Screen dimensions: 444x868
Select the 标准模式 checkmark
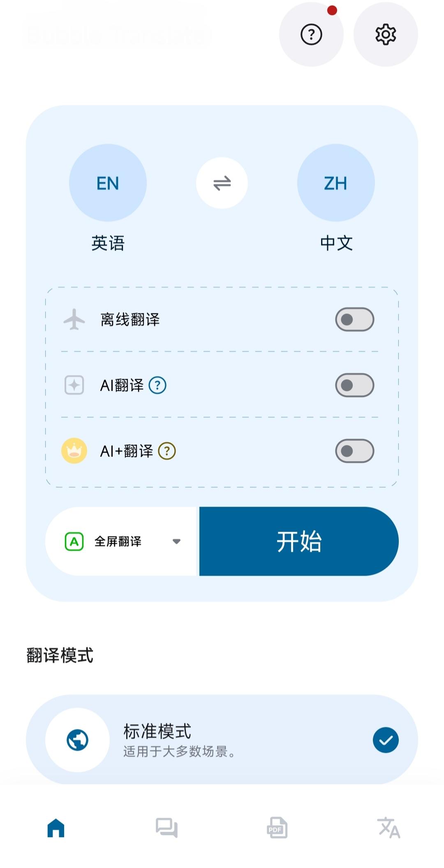click(x=386, y=740)
